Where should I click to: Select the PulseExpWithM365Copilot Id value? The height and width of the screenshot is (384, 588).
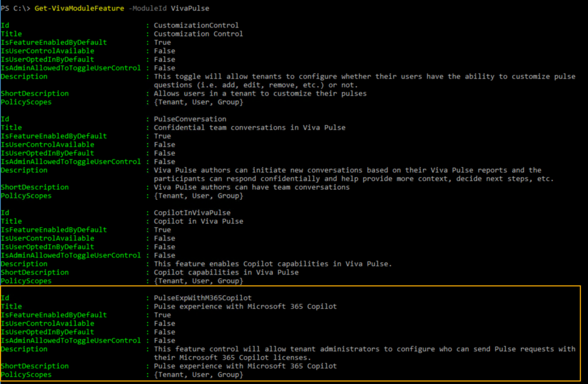pyautogui.click(x=203, y=298)
